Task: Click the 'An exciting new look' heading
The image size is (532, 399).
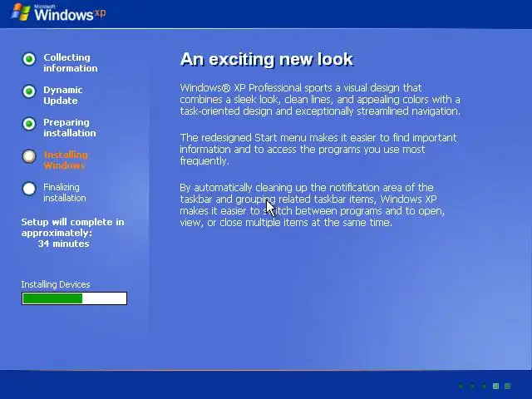Action: [x=267, y=59]
